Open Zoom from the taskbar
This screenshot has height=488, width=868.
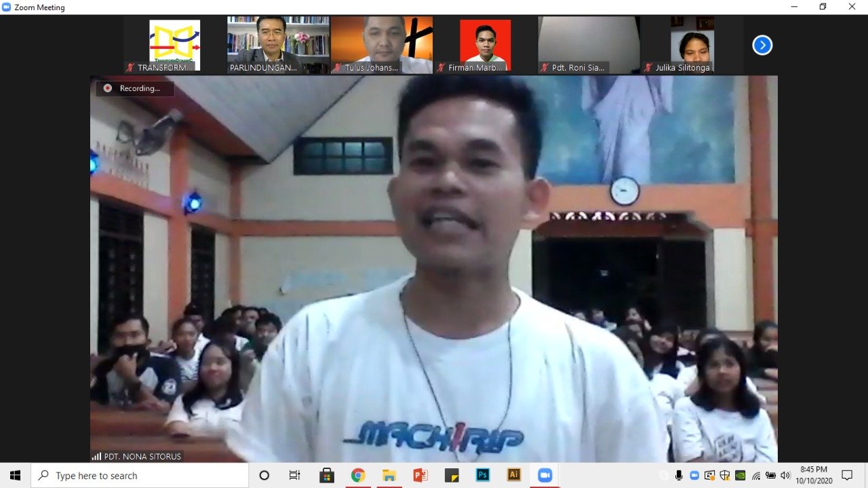coord(545,475)
